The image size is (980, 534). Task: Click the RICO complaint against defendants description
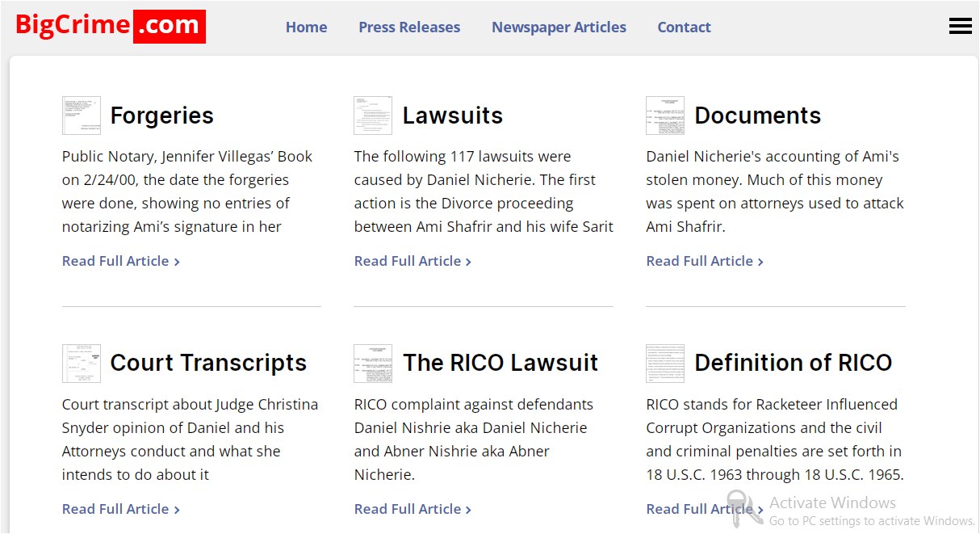pyautogui.click(x=474, y=439)
